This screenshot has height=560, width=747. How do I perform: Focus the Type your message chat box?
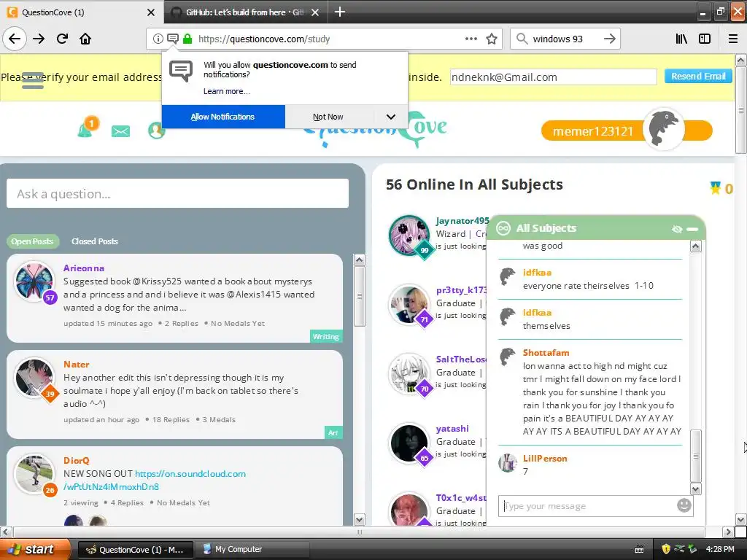point(589,506)
